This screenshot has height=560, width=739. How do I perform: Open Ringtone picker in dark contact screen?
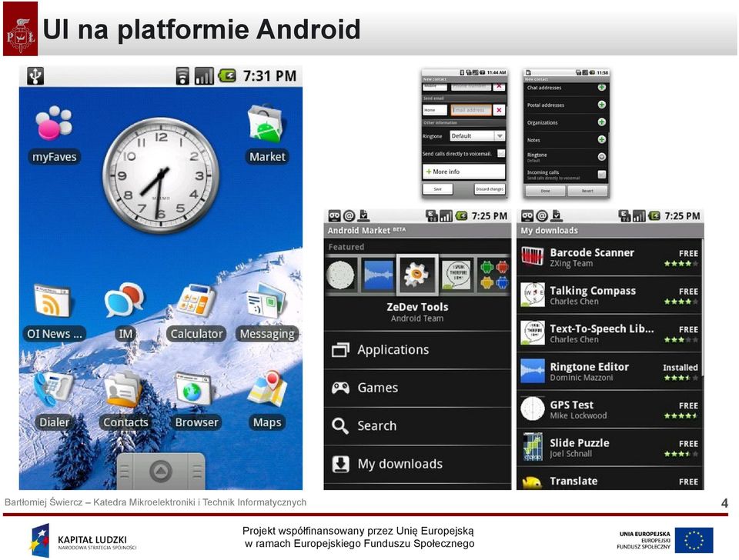[601, 157]
